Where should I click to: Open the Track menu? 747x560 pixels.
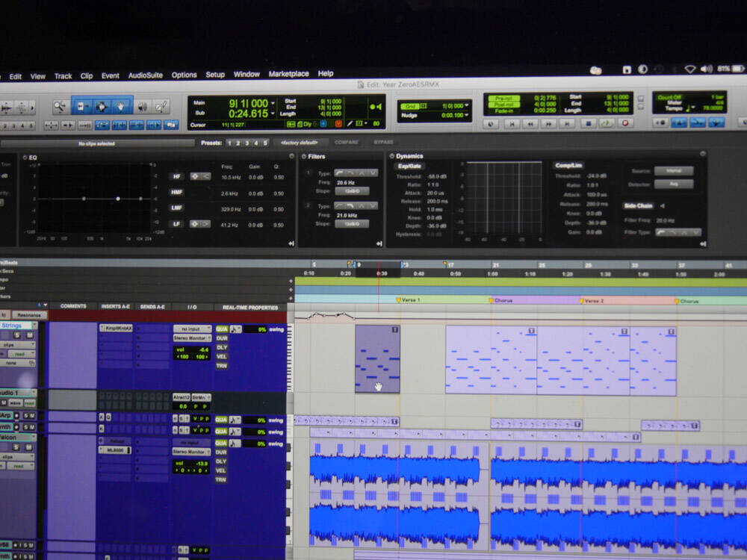[63, 75]
